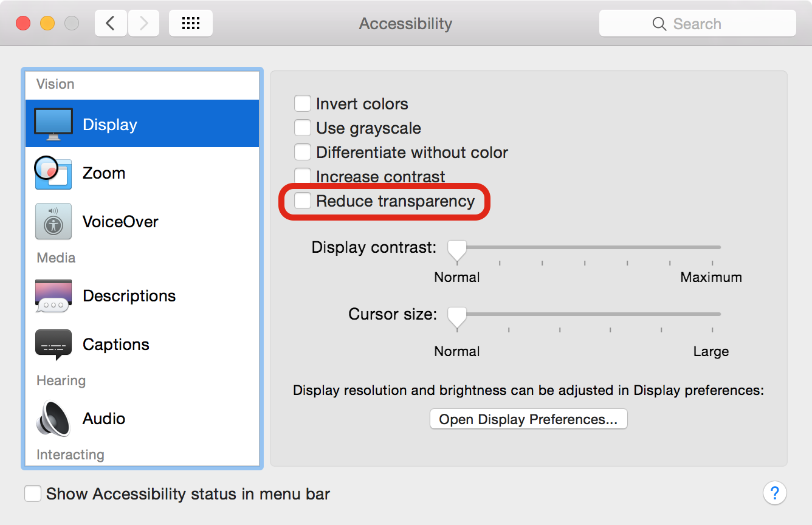
Task: Click the help question mark button
Action: 774,493
